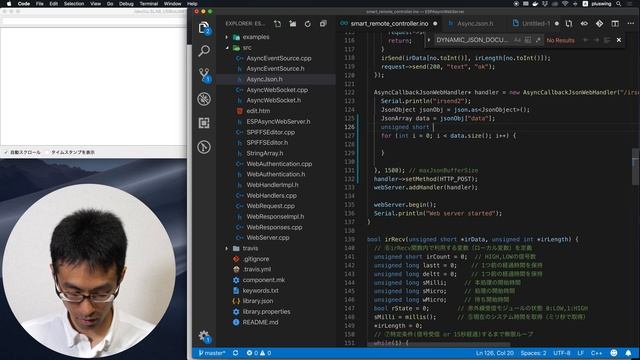Open README.md file

tap(260, 322)
